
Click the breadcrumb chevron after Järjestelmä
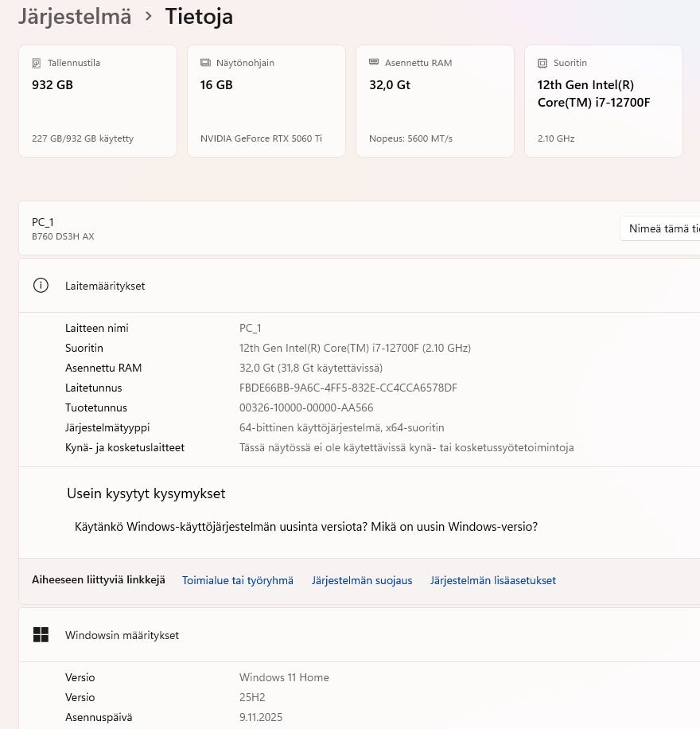[149, 16]
